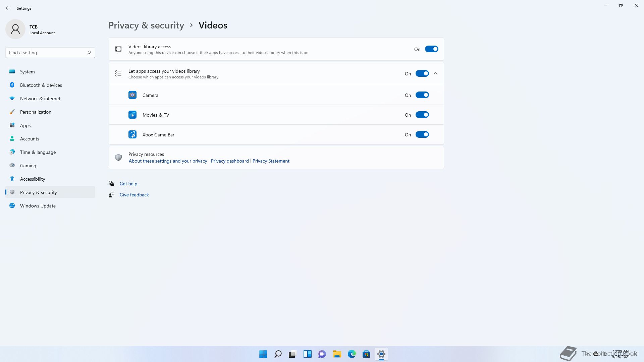Open Microsoft Store from the taskbar
This screenshot has height=362, width=644.
click(366, 354)
